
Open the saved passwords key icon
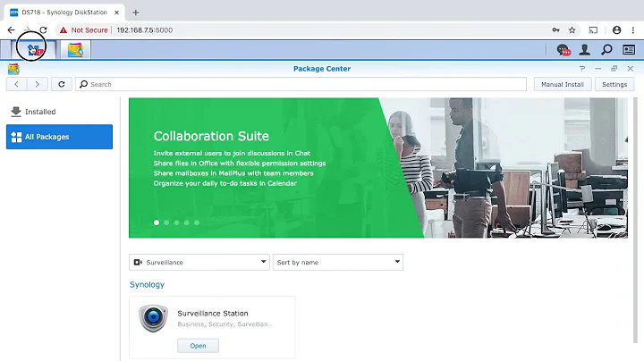click(x=555, y=30)
